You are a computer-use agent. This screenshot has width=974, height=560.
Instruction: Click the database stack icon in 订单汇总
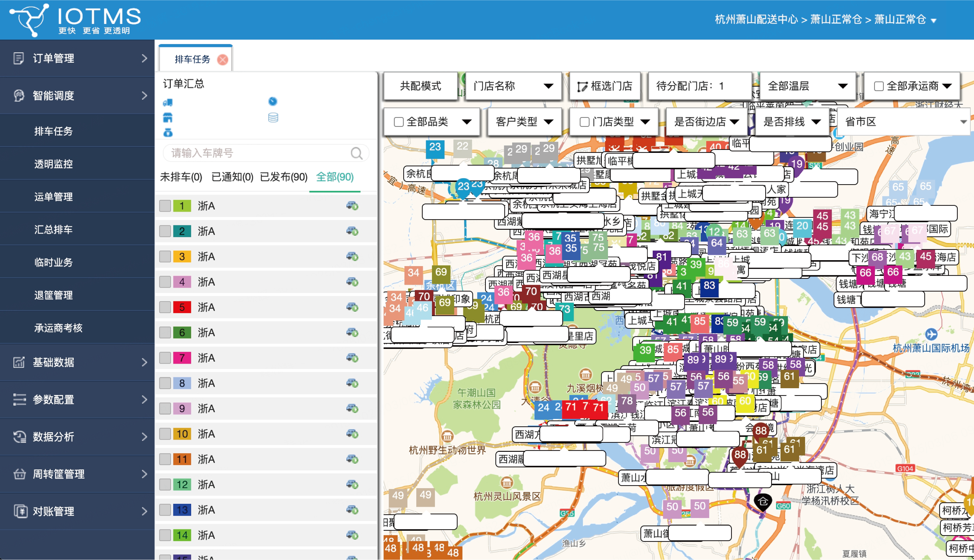273,117
